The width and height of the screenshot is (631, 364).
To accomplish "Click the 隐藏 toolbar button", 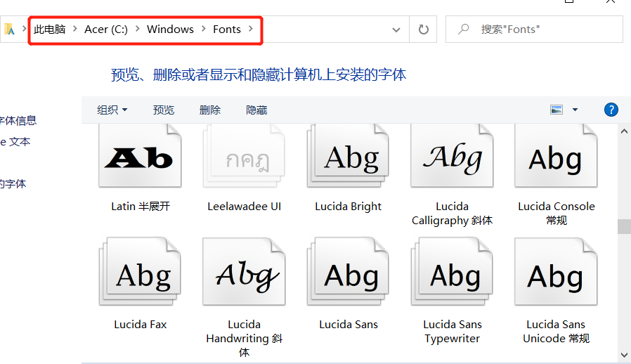I will click(256, 110).
